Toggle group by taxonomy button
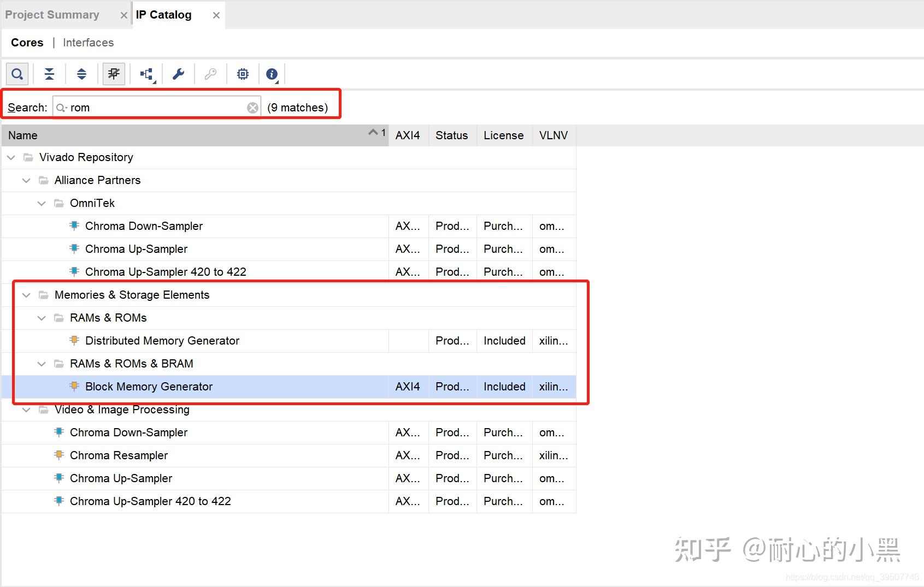 [114, 74]
